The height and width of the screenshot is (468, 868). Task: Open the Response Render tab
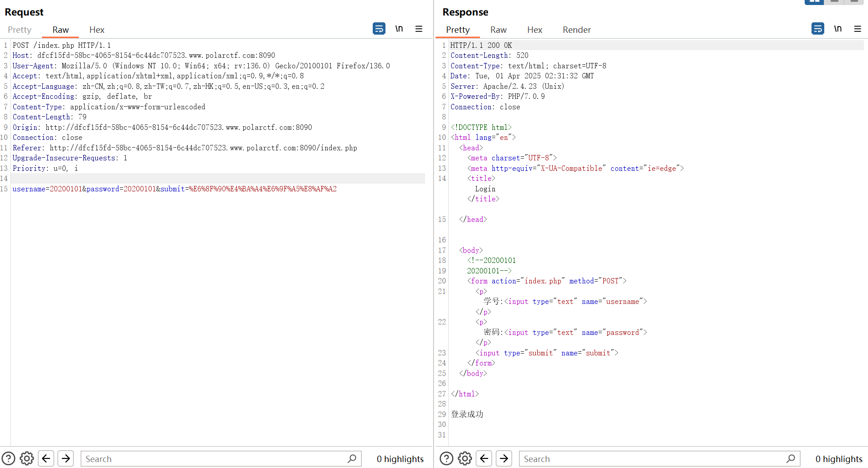click(576, 30)
